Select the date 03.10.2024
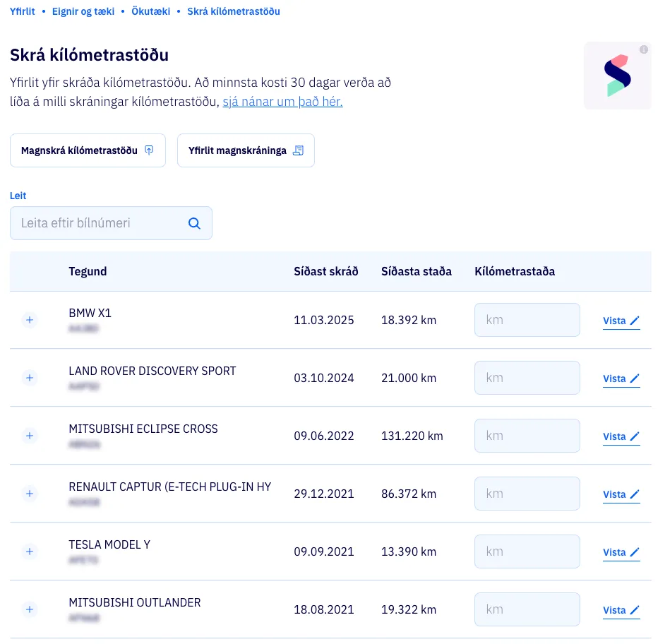 pos(323,378)
